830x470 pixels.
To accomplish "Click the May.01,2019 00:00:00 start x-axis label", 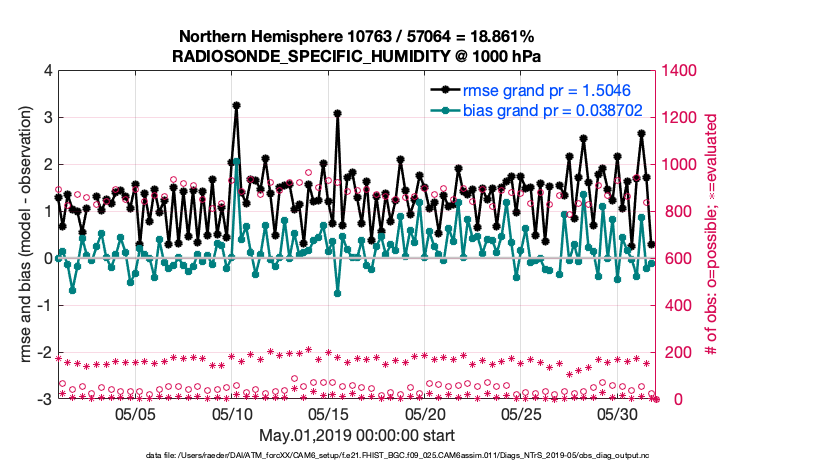I will (x=357, y=435).
